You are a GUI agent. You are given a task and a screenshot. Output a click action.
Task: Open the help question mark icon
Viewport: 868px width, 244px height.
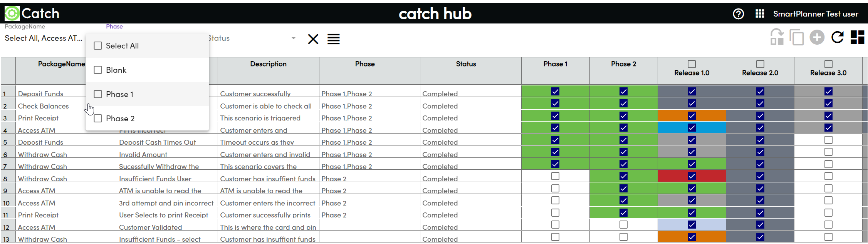(738, 14)
